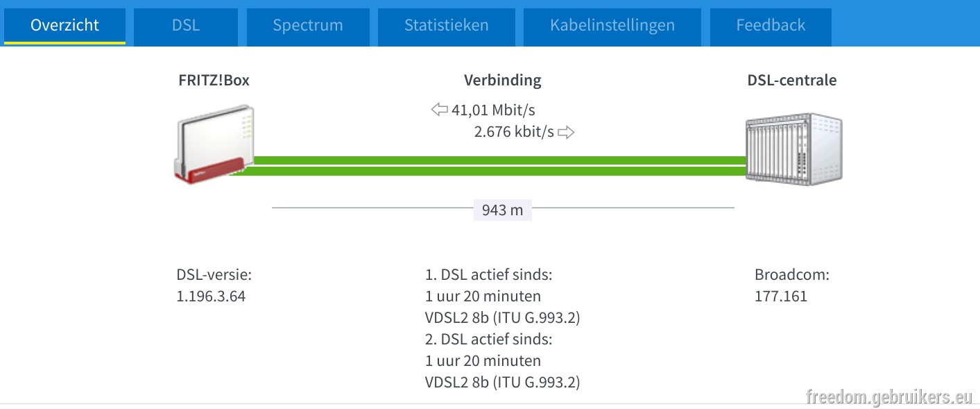This screenshot has width=980, height=409.
Task: Click the downstream left arrow icon
Action: tap(439, 110)
